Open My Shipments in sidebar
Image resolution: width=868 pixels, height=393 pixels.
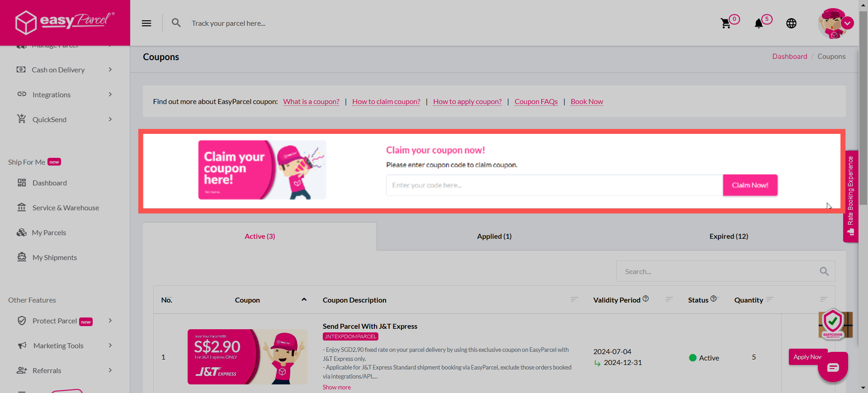[55, 257]
